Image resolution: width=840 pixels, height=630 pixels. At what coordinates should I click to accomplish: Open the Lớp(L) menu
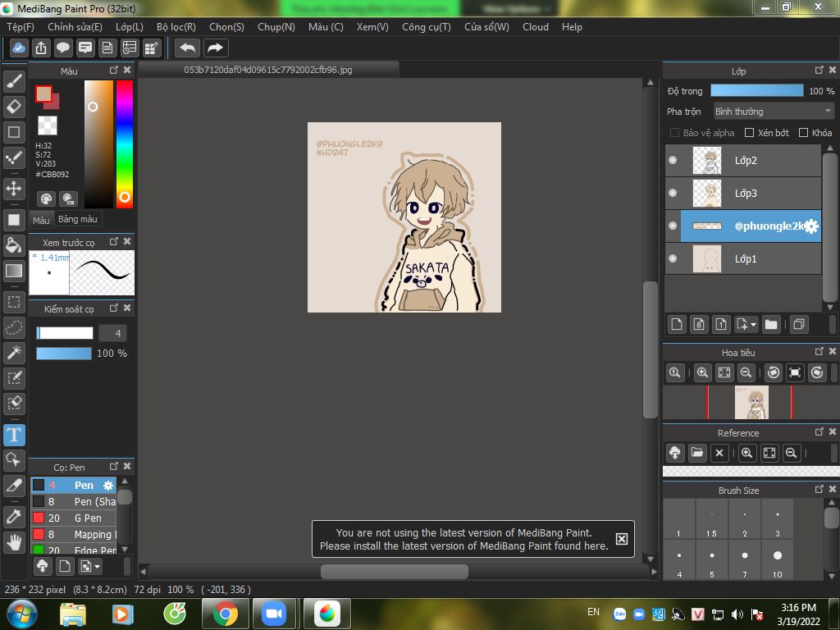tap(129, 27)
